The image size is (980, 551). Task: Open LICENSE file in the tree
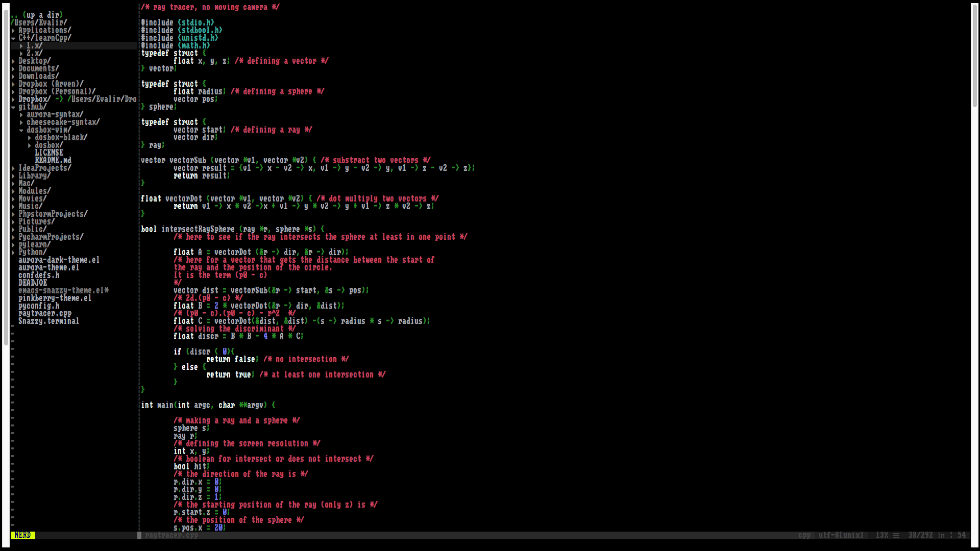(x=49, y=153)
